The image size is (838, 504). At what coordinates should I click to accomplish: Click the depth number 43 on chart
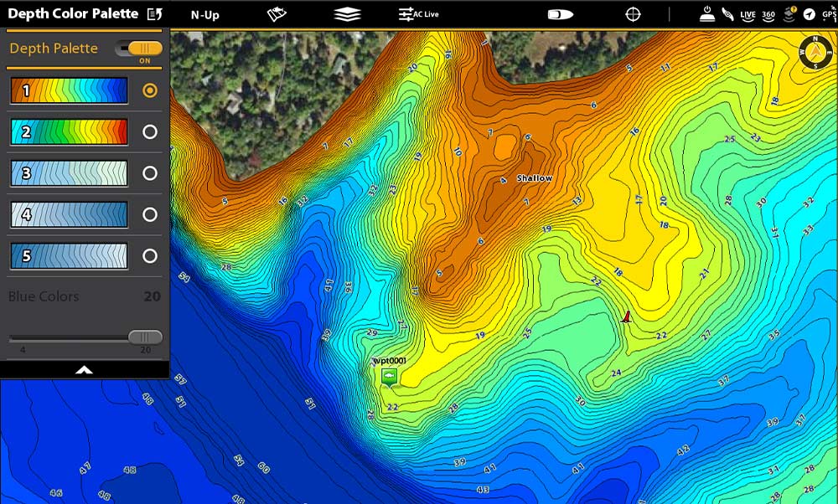483,489
